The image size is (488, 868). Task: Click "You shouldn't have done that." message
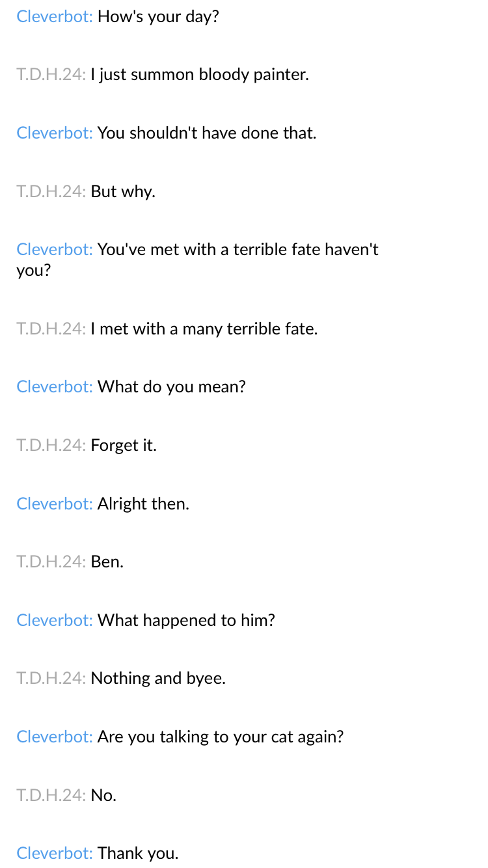(207, 133)
